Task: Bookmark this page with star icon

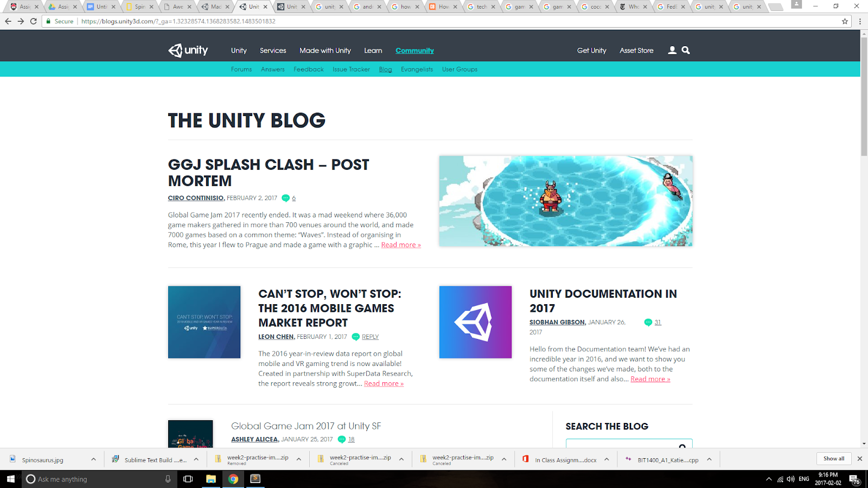Action: pyautogui.click(x=845, y=21)
